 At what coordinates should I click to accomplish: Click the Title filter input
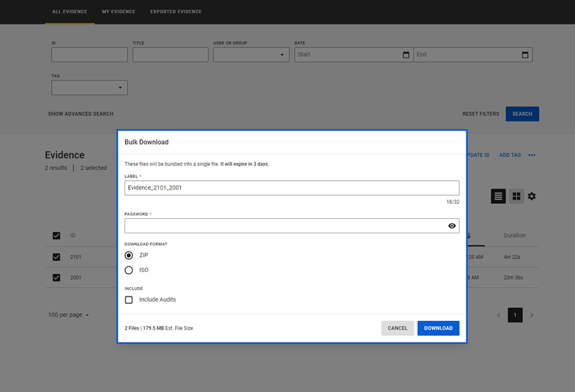170,55
